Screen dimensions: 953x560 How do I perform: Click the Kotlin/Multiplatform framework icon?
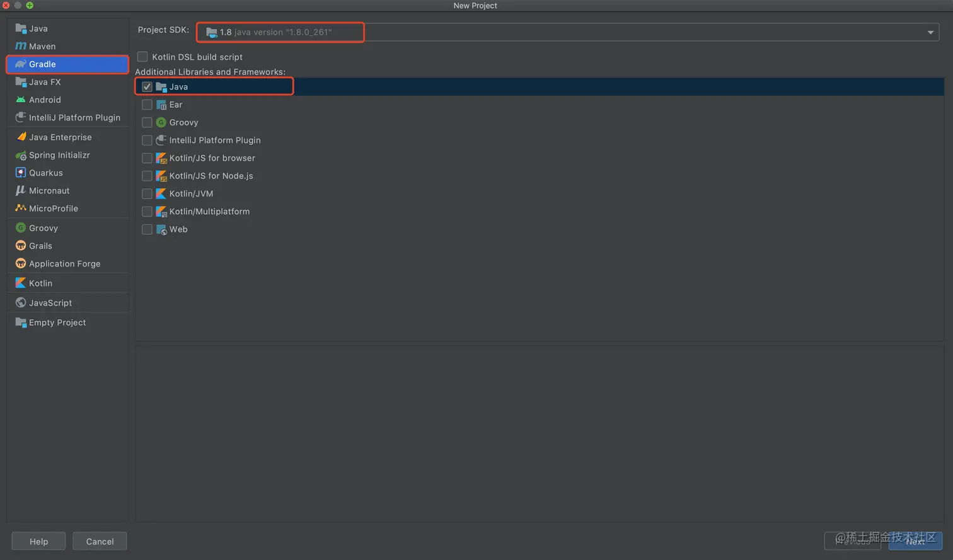coord(161,212)
